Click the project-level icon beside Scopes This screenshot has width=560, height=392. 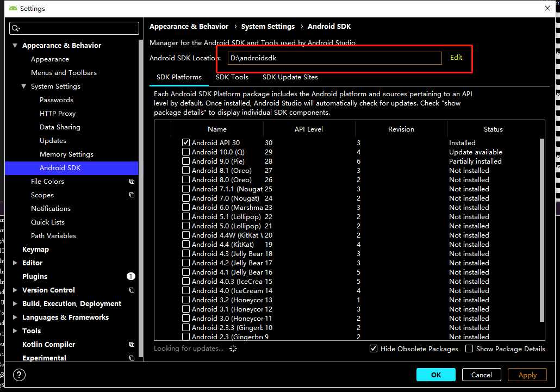coord(132,195)
